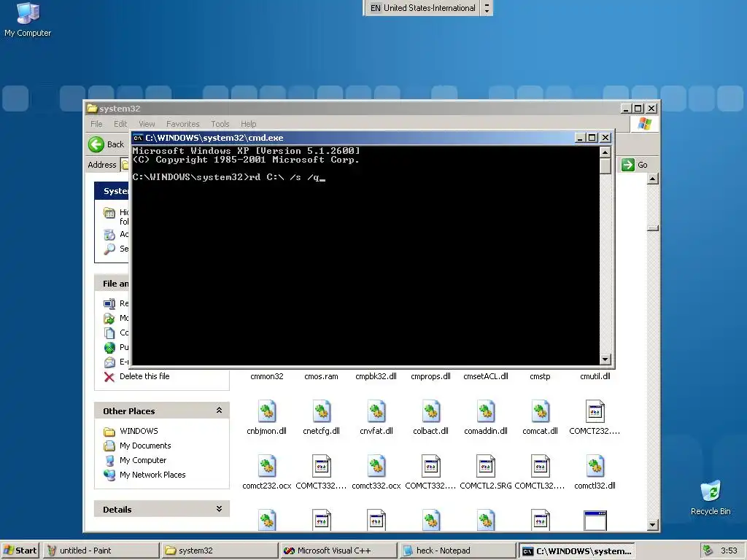Click the cmstp file name
The width and height of the screenshot is (747, 560).
[x=540, y=376]
